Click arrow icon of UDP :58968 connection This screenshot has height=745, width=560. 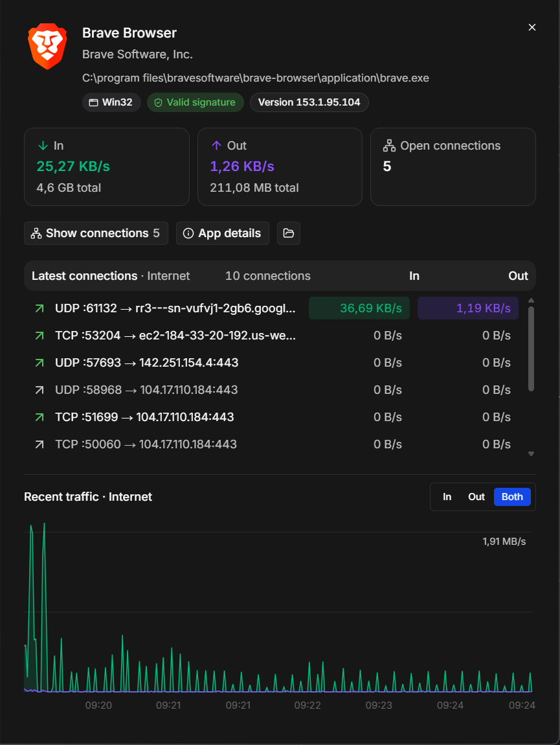pyautogui.click(x=39, y=390)
